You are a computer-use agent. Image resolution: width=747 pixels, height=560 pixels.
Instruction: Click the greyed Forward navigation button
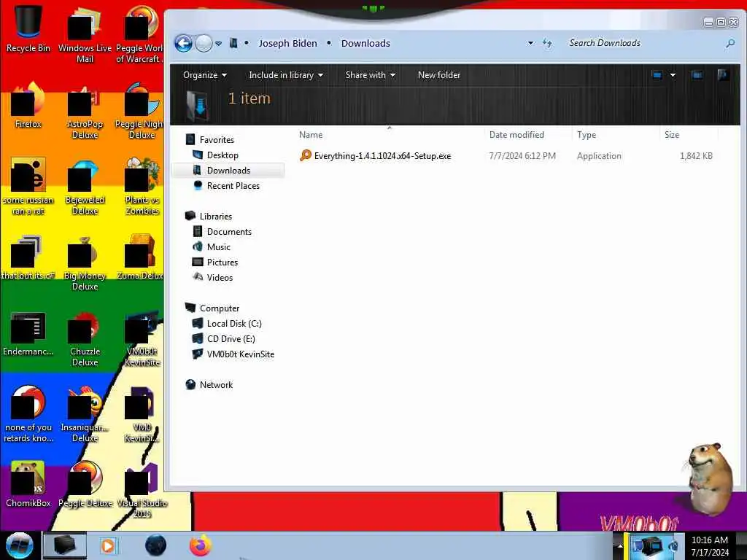coord(204,43)
